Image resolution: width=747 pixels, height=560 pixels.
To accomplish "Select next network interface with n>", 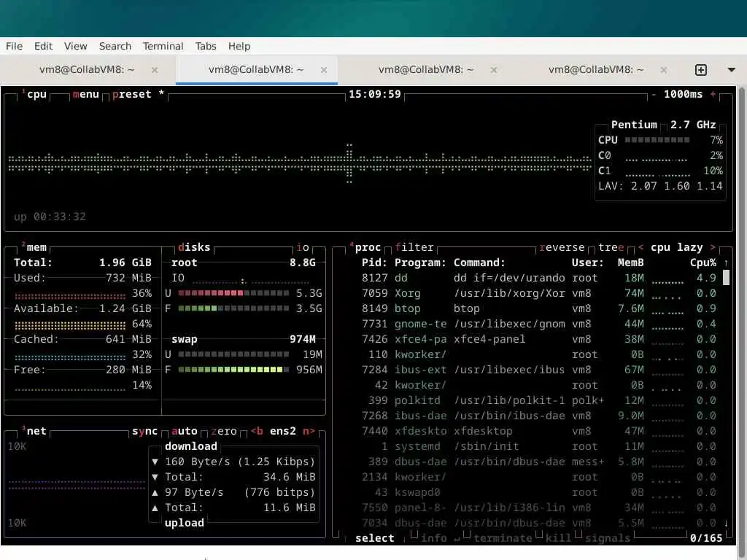I will (x=309, y=431).
